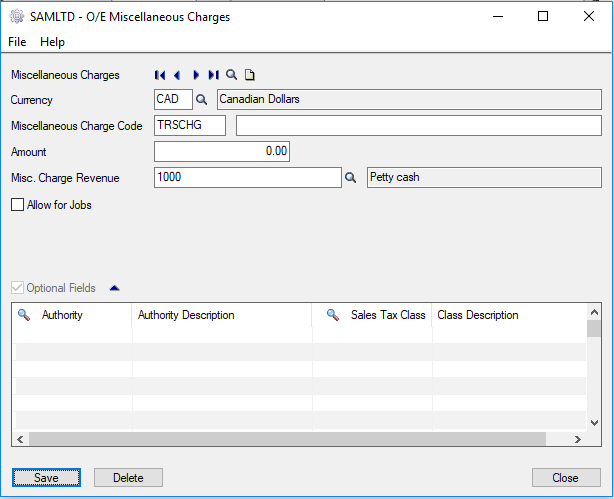Open Misc. Charge Revenue account finder

350,178
